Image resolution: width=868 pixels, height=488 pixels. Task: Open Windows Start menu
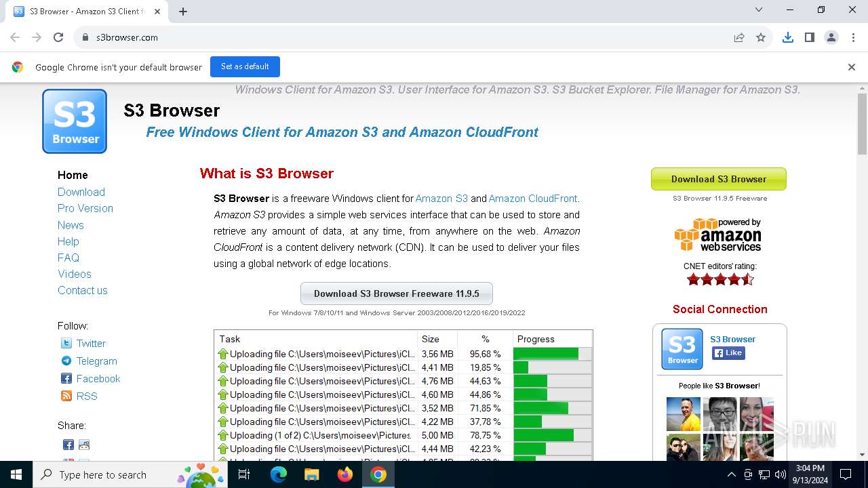[x=16, y=474]
